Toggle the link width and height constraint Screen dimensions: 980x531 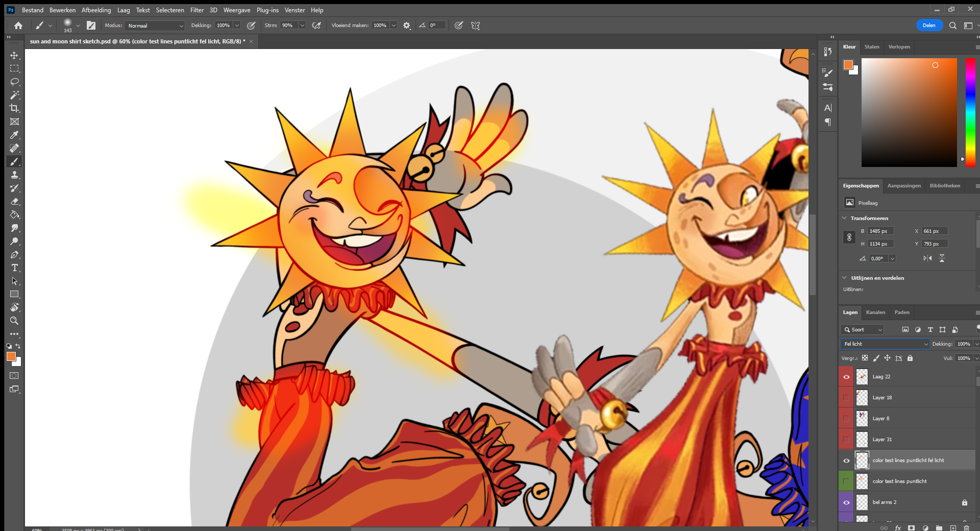[x=849, y=237]
